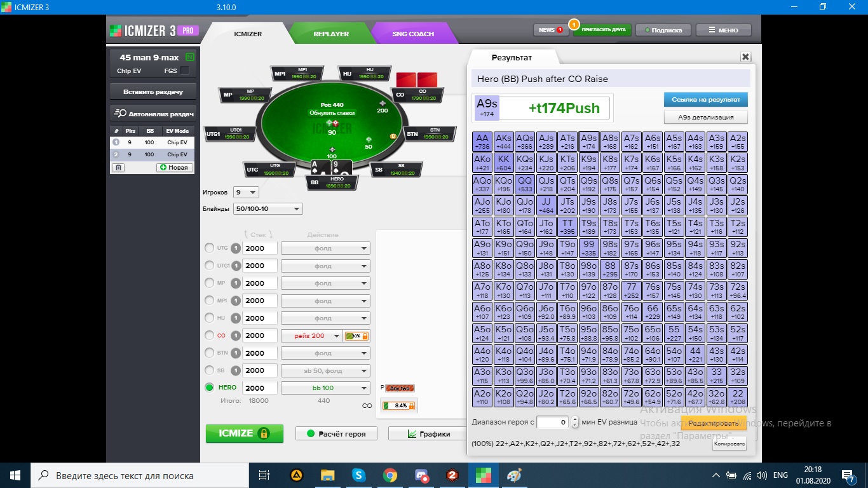
Task: Open Task View on the taskbar
Action: pyautogui.click(x=264, y=475)
